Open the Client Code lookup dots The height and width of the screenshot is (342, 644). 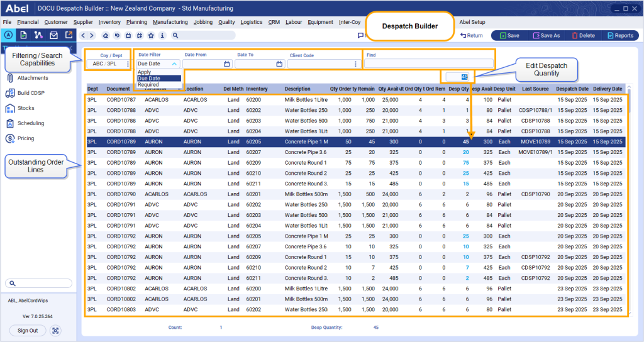[x=356, y=63]
